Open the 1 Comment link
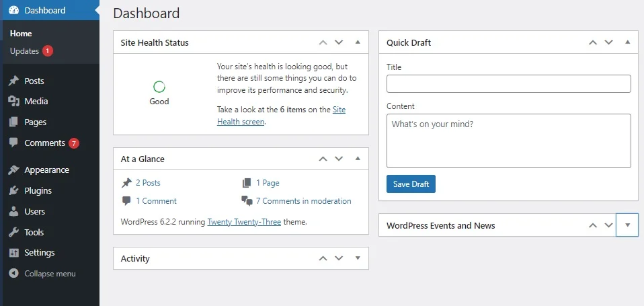Screen dimensions: 644x306 pos(156,201)
